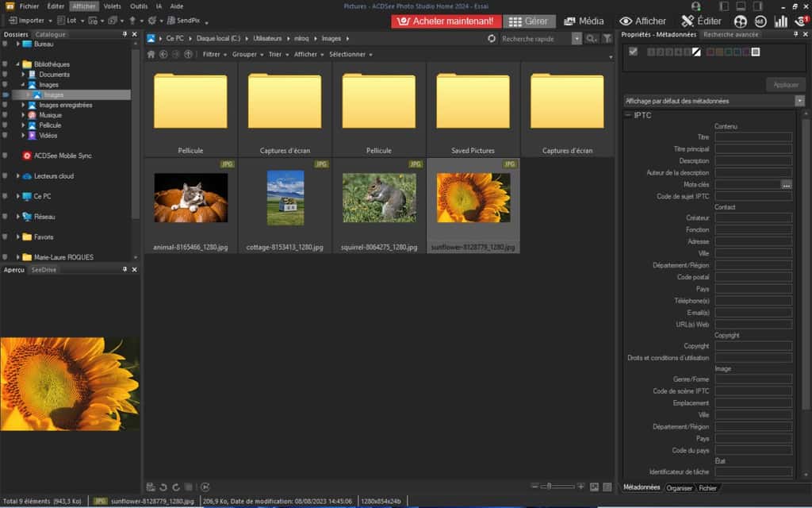Expand the Ce PC tree node
Screen dimensions: 812x508
(x=17, y=196)
